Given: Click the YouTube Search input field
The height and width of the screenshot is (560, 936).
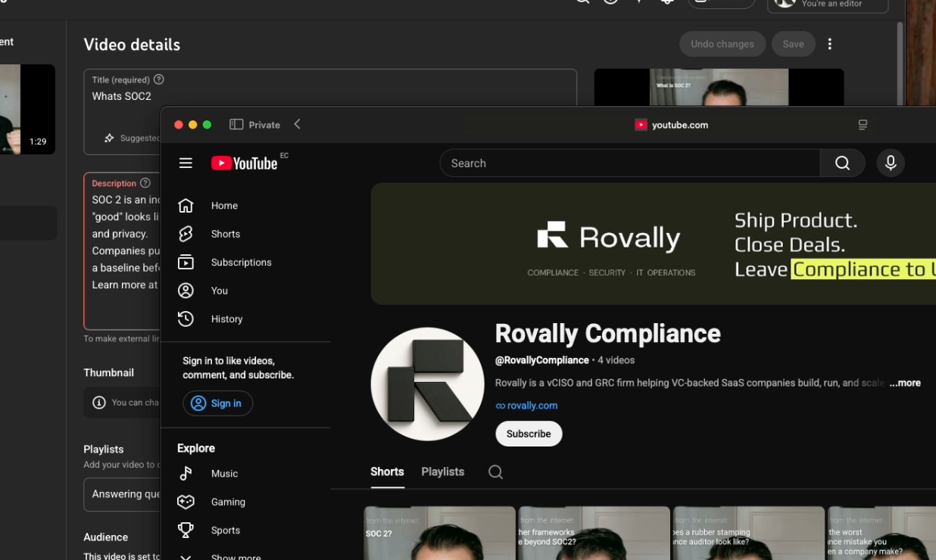Looking at the screenshot, I should coord(630,163).
